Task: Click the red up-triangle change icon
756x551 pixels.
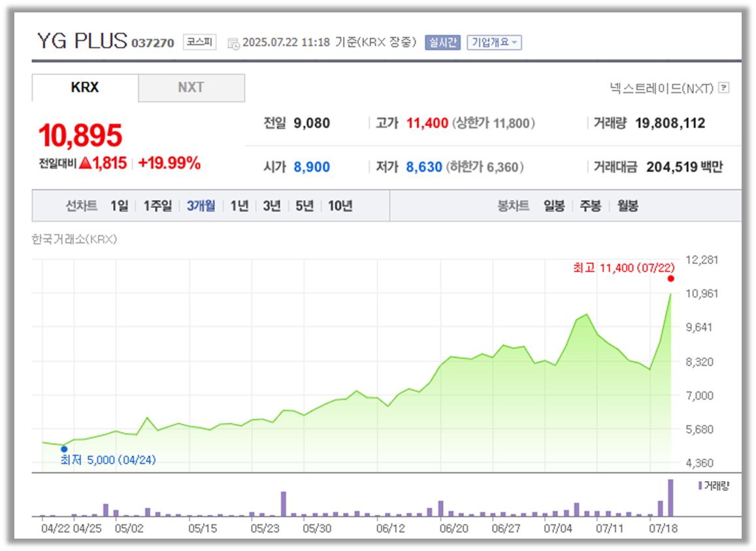Action: (x=86, y=163)
